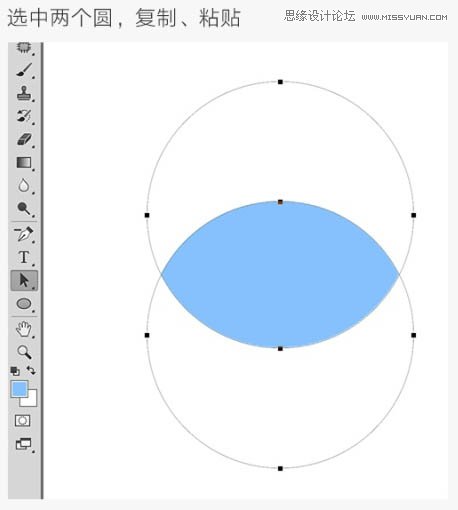
Task: Open the blue foreground color picker
Action: [x=19, y=389]
